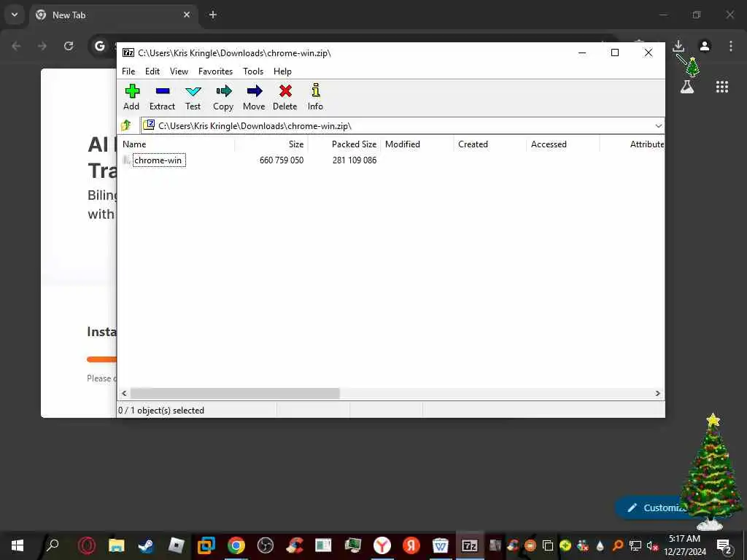747x560 pixels.
Task: Open Chrome's three-dot menu
Action: pyautogui.click(x=731, y=46)
